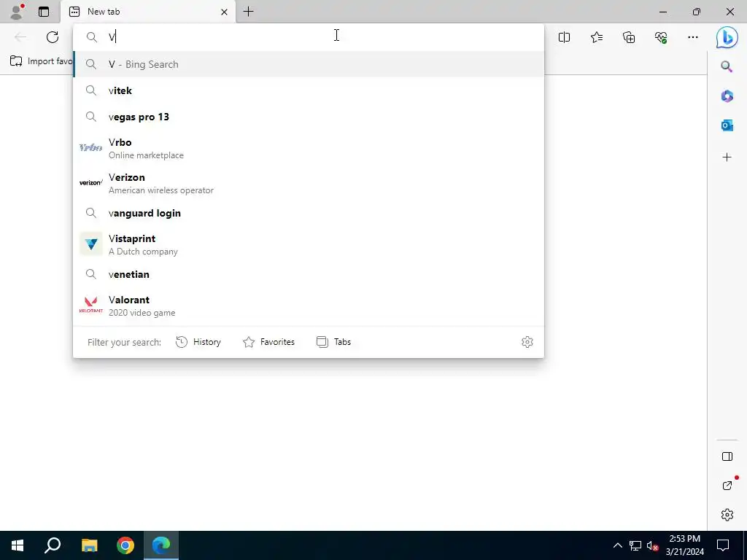Select the 'vegas pro 13' suggestion

309,117
